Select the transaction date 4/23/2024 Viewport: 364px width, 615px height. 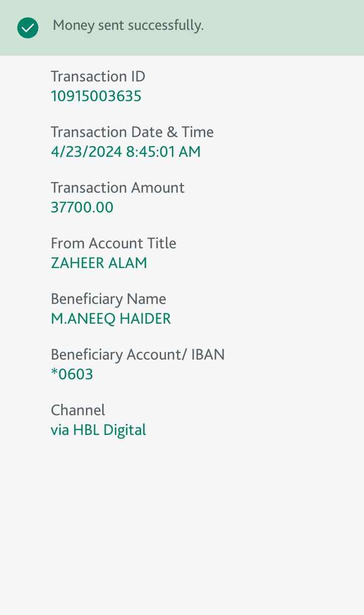tap(86, 152)
